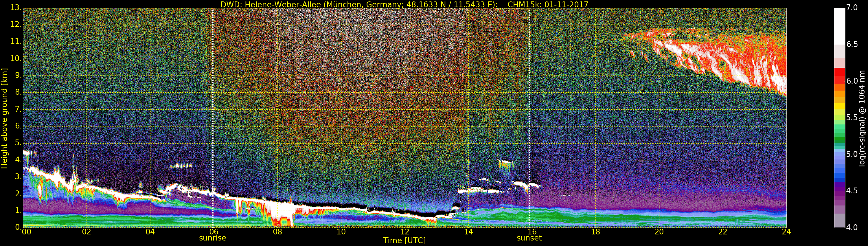868x246 pixels.
Task: Click the height axis tick label '5.'
Action: [x=18, y=143]
